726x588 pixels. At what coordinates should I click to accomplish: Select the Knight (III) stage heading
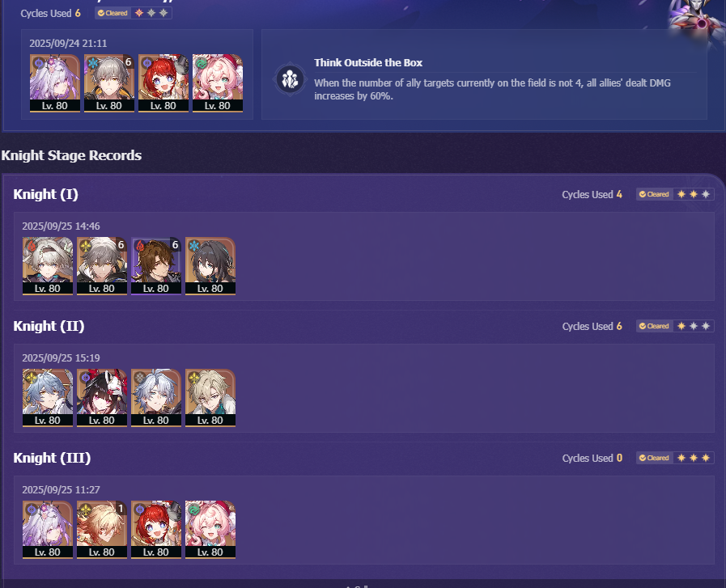tap(52, 458)
